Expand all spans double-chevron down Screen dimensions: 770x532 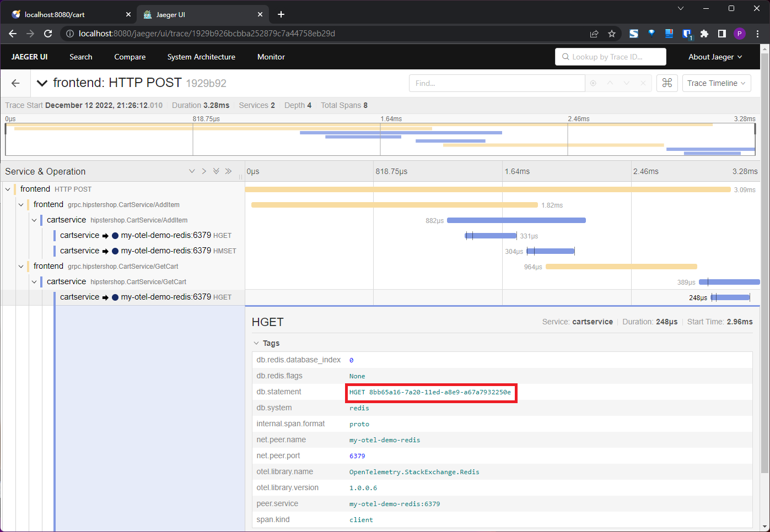click(x=216, y=171)
